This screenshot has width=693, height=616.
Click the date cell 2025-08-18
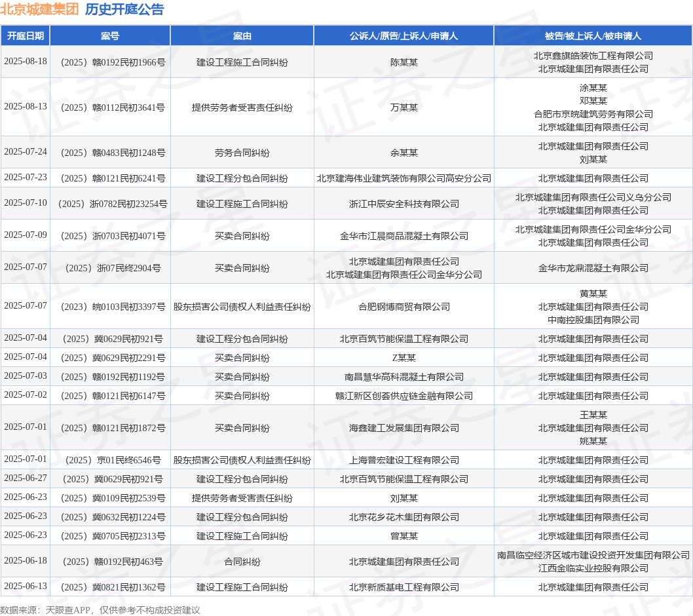click(25, 62)
